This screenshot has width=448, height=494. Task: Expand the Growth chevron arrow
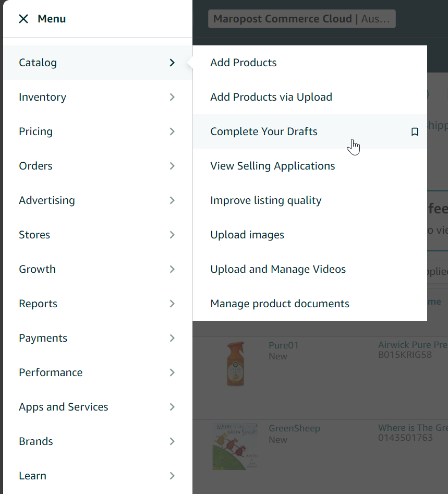(x=172, y=269)
